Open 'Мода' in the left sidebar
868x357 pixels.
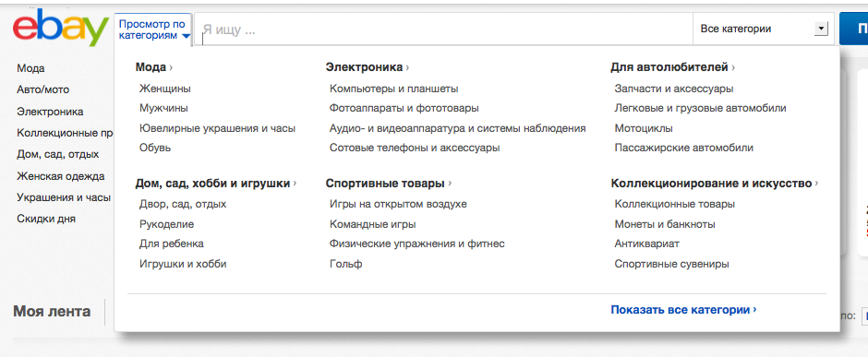31,68
